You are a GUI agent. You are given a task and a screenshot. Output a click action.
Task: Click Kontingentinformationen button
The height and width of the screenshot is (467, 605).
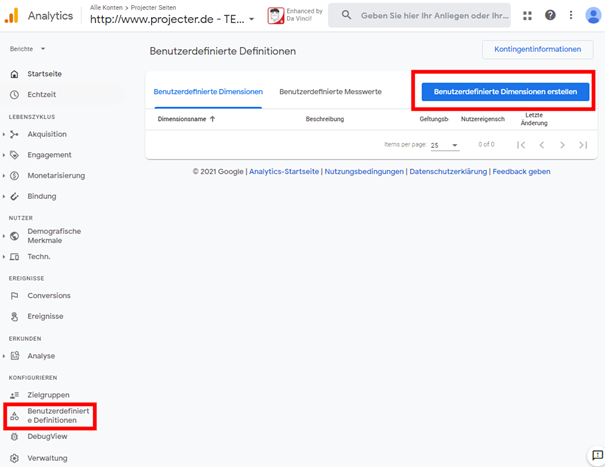click(x=537, y=49)
